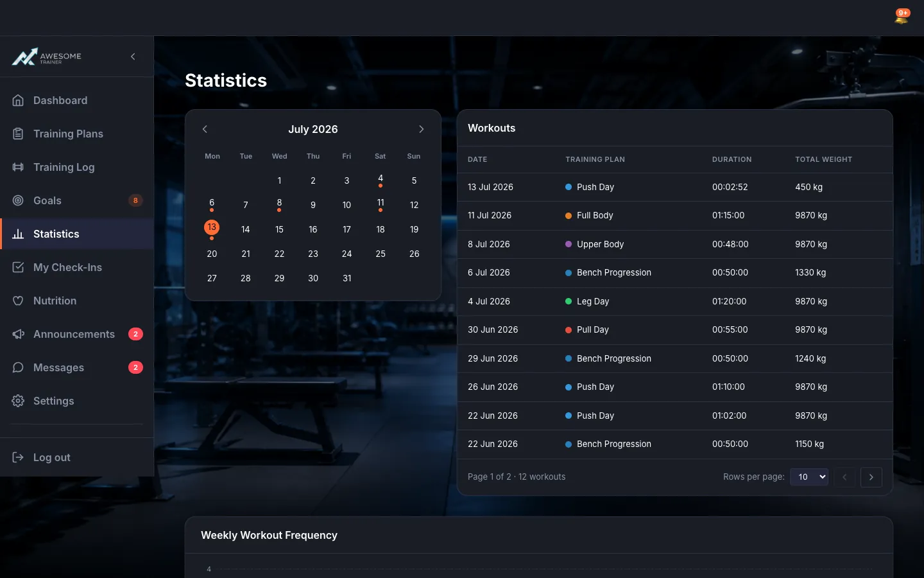The height and width of the screenshot is (578, 924).
Task: Click the 1150 kg total weight cell
Action: pos(809,444)
